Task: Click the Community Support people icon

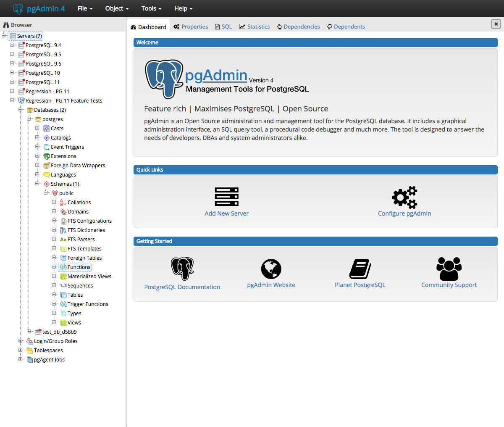Action: (x=449, y=269)
